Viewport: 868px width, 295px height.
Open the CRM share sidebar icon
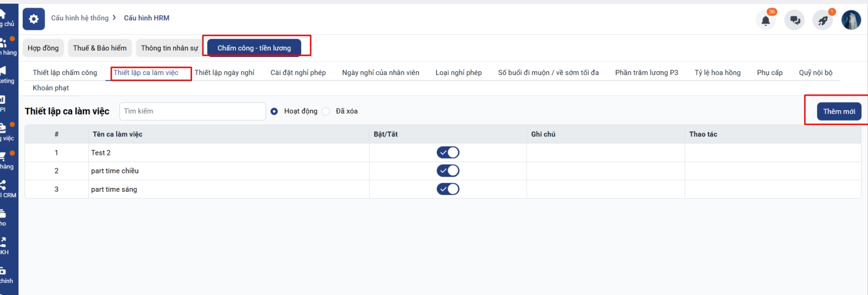tap(3, 185)
